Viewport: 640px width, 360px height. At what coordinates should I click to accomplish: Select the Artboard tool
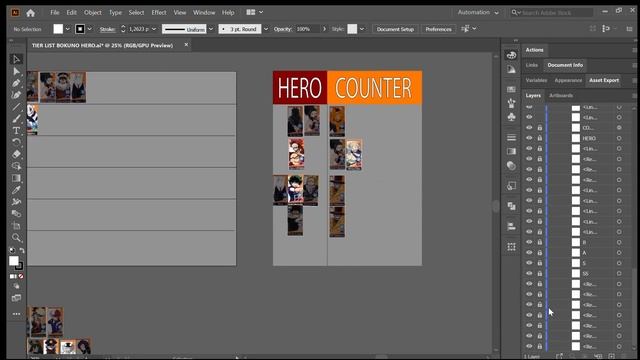coord(16,226)
